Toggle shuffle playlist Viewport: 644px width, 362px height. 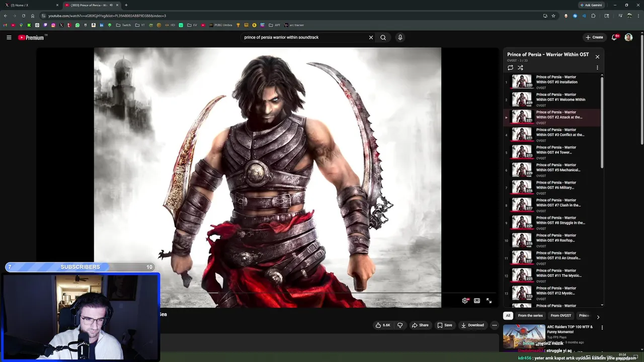pos(520,67)
